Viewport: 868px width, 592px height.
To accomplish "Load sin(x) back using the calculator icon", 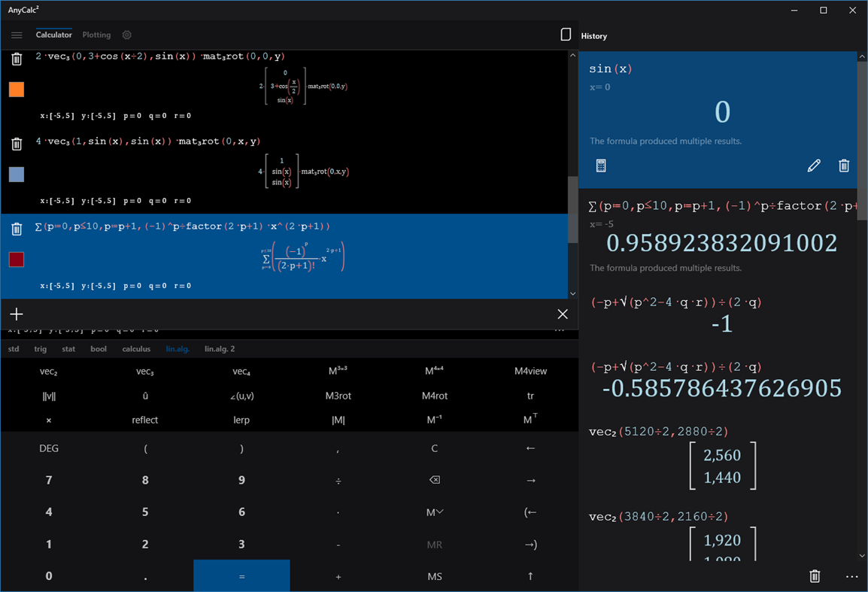I will (x=600, y=165).
